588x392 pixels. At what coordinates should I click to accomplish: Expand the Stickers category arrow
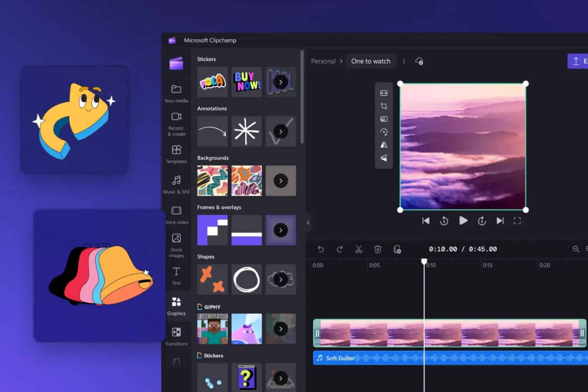281,82
